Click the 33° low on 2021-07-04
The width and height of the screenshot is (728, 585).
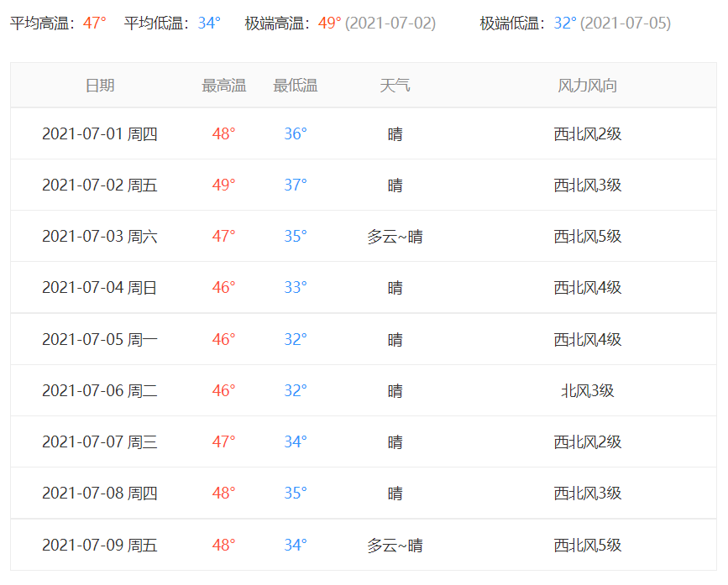pos(296,288)
